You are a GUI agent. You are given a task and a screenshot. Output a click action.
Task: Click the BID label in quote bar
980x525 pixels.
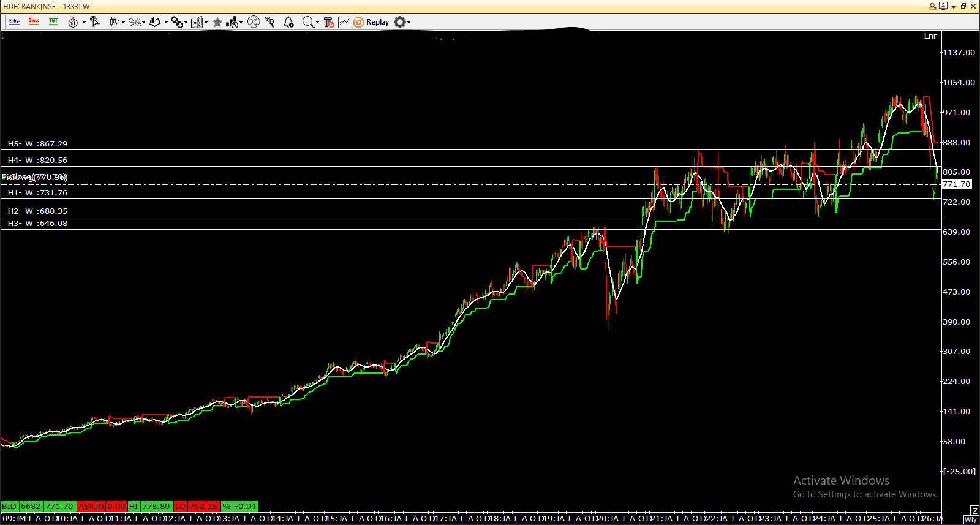click(x=9, y=507)
